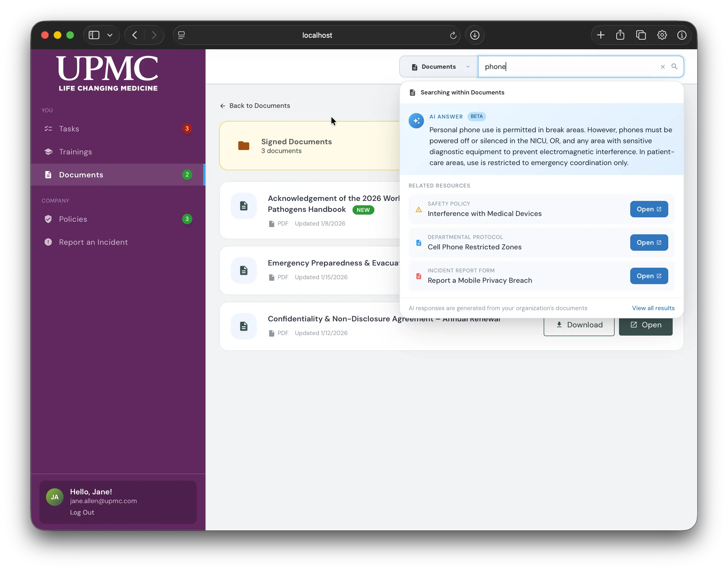Click the JA user avatar
Screen dimensions: 728x571
tap(55, 497)
